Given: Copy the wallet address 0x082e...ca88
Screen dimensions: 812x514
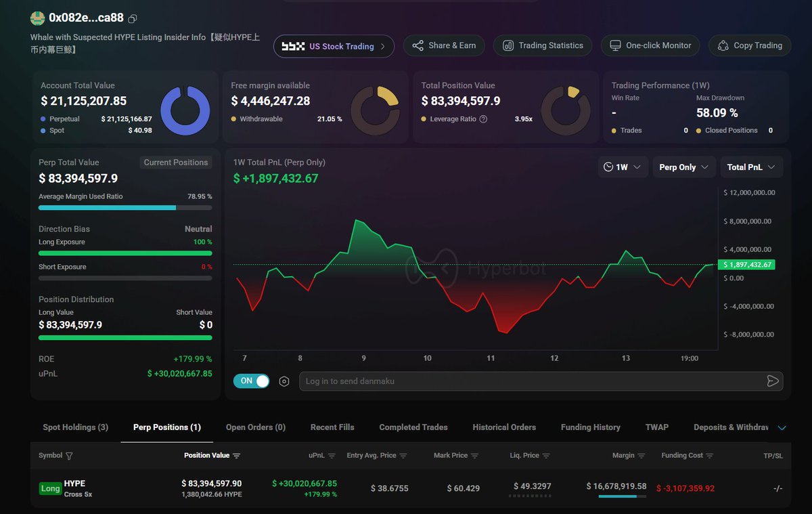Looking at the screenshot, I should click(x=133, y=18).
